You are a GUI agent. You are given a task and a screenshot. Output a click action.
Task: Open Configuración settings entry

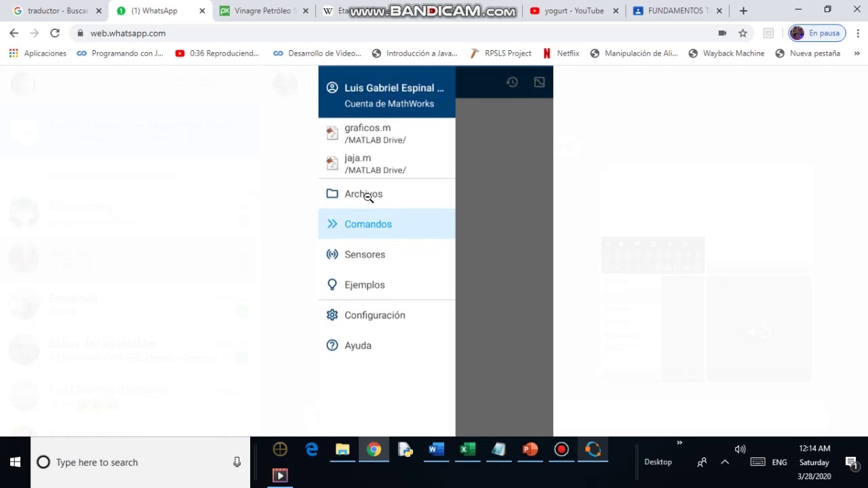coord(387,315)
